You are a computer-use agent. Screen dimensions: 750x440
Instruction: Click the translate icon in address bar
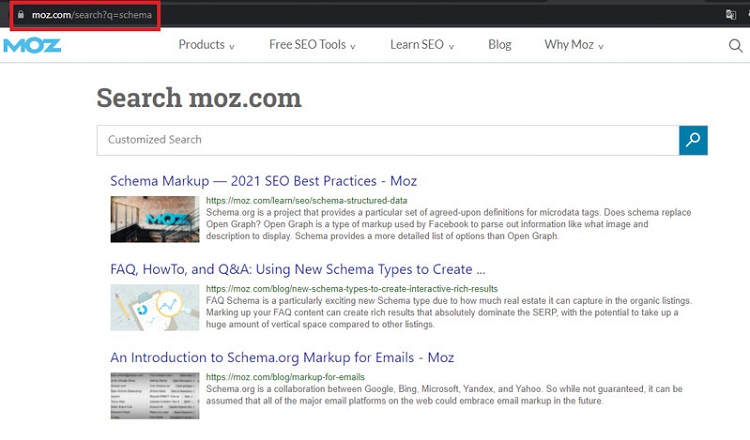click(x=730, y=14)
